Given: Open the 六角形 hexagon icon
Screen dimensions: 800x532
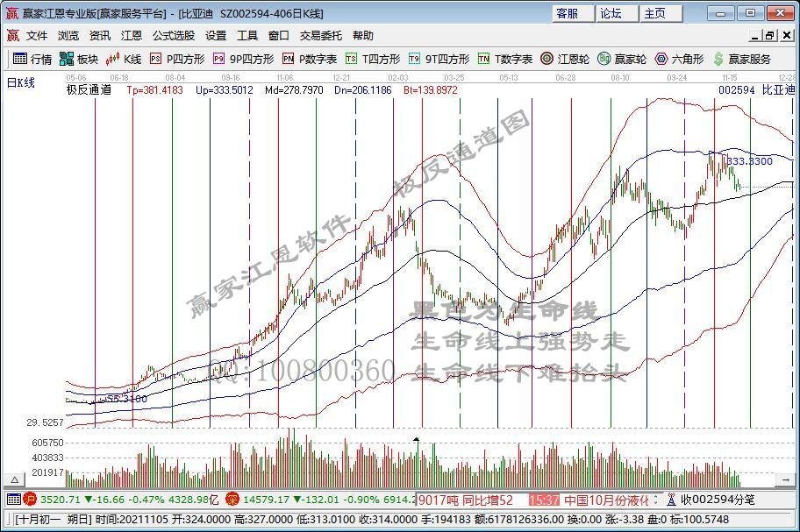Looking at the screenshot, I should [x=661, y=59].
